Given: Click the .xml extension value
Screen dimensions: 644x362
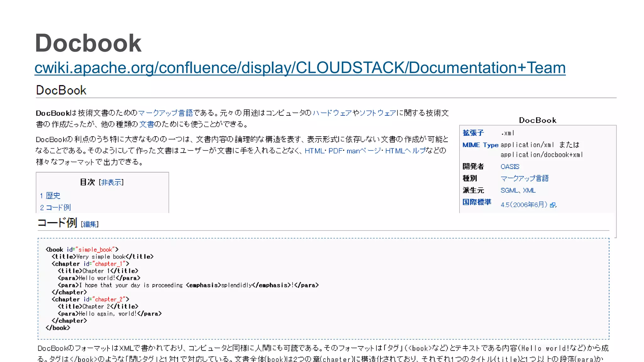Looking at the screenshot, I should pyautogui.click(x=508, y=133).
